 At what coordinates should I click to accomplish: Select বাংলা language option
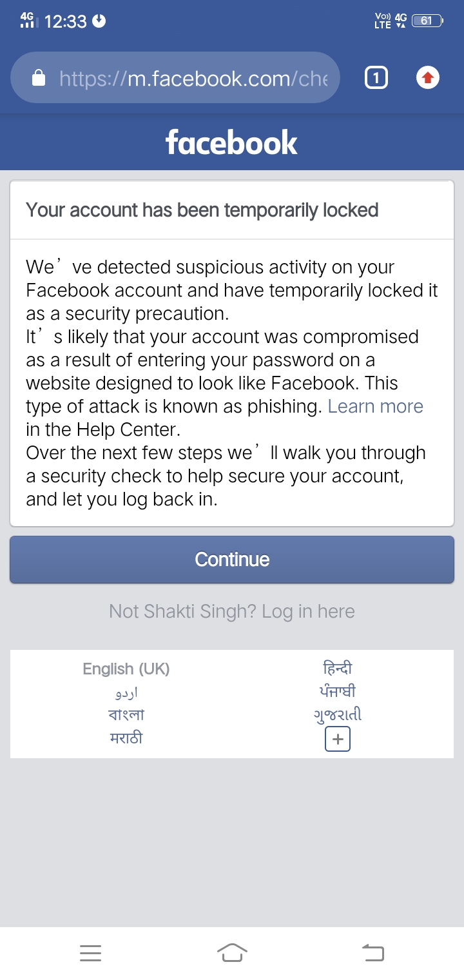[x=126, y=714]
